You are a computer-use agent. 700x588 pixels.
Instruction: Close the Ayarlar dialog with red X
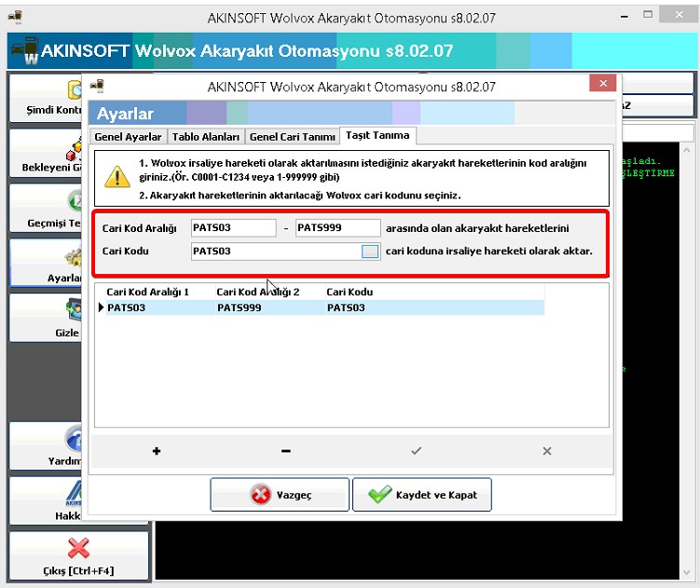tap(603, 84)
